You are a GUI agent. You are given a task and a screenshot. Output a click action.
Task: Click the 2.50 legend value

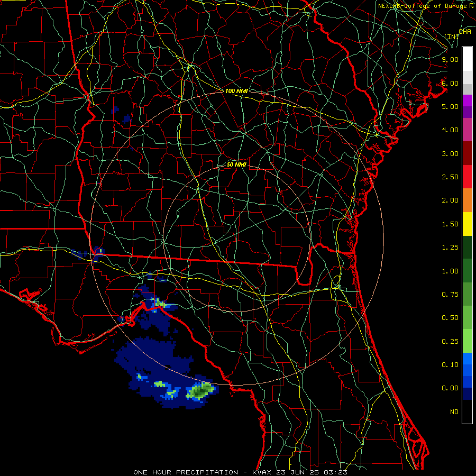pos(450,177)
